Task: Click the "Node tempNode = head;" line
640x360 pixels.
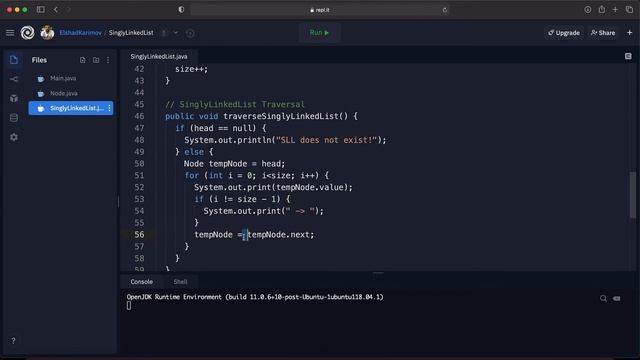Action: click(x=234, y=164)
